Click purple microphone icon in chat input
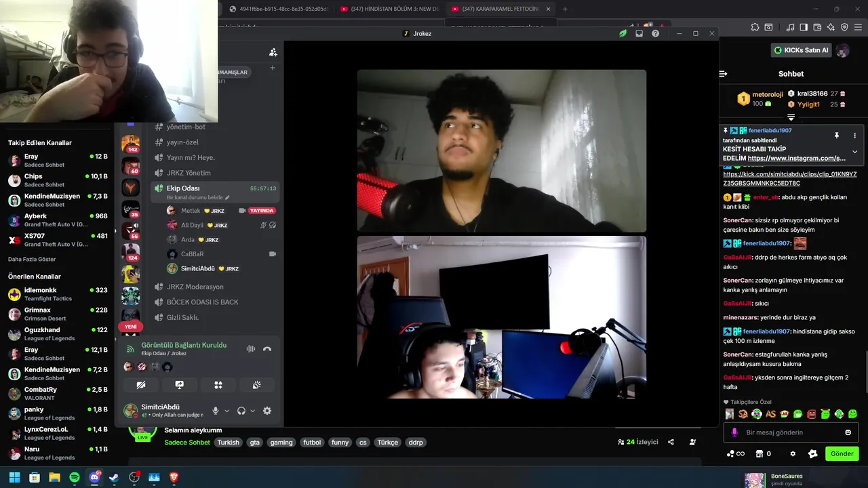The height and width of the screenshot is (488, 868). click(734, 432)
